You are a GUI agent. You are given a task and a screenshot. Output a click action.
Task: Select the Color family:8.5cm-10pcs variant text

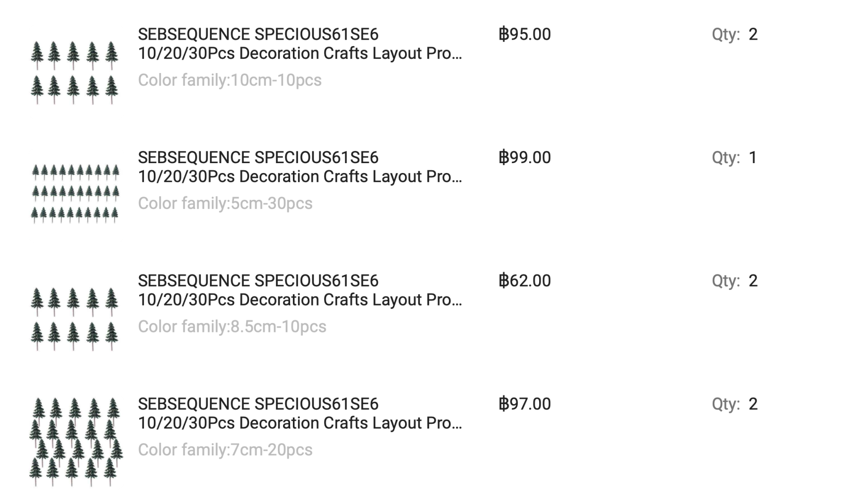(x=232, y=327)
